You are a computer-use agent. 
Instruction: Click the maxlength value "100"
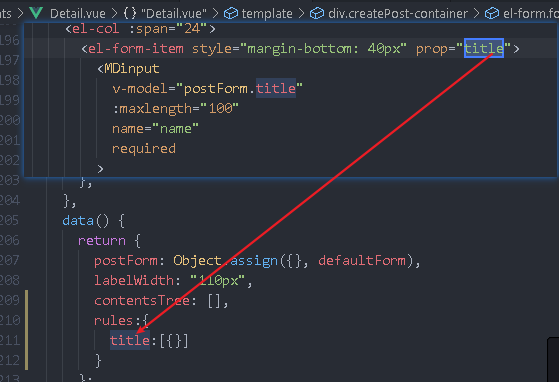tap(220, 108)
